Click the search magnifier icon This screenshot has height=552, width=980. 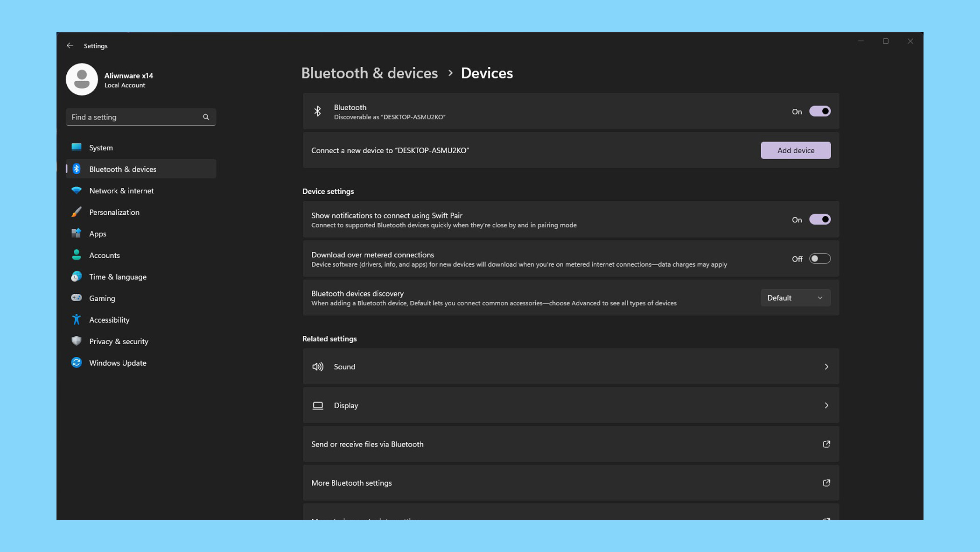pyautogui.click(x=206, y=117)
